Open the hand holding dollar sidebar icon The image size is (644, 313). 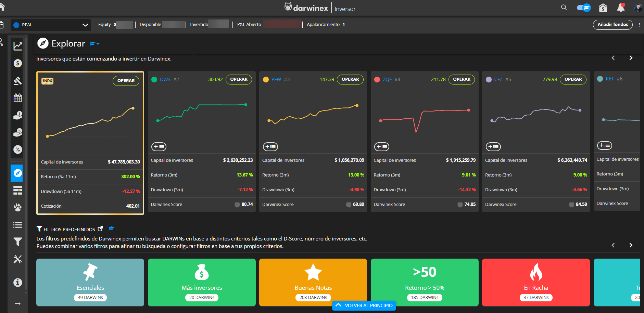18,115
